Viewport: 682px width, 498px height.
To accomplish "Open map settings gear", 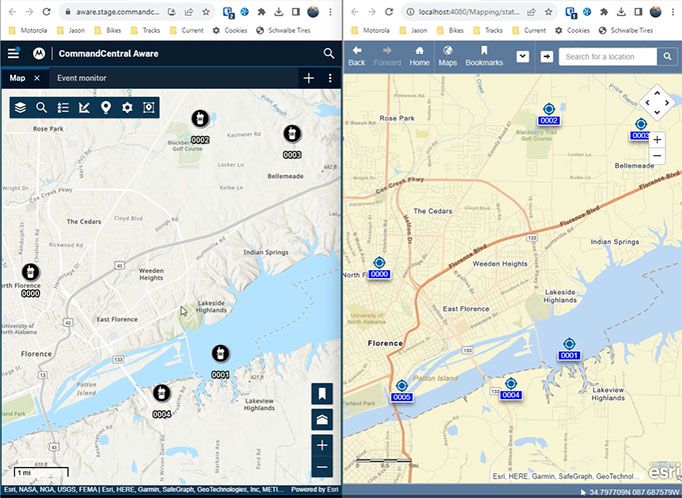I will tap(127, 107).
